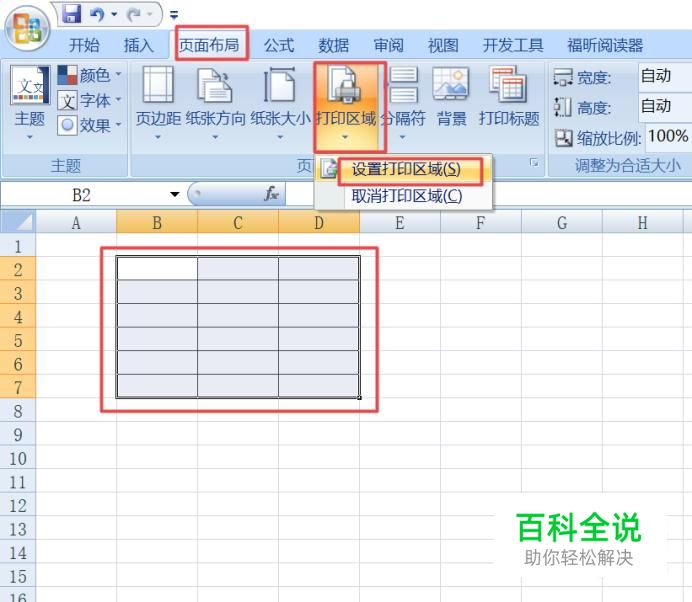692x602 pixels.
Task: Select row 8 header
Action: coord(18,411)
